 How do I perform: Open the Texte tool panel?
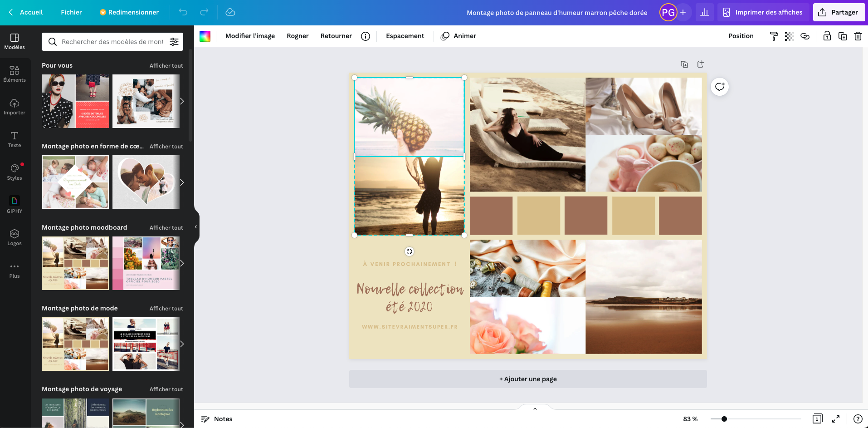pos(15,139)
